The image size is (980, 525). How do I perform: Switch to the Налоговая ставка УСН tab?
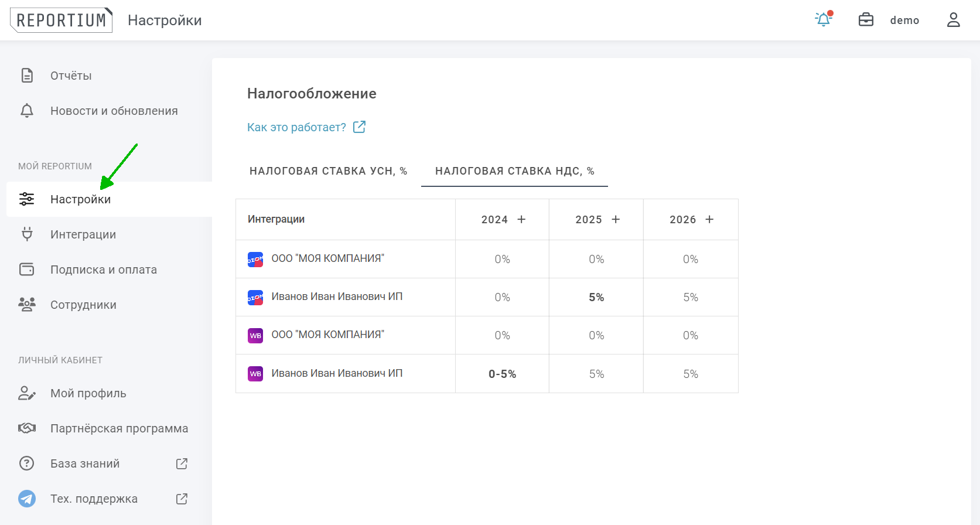(x=328, y=171)
